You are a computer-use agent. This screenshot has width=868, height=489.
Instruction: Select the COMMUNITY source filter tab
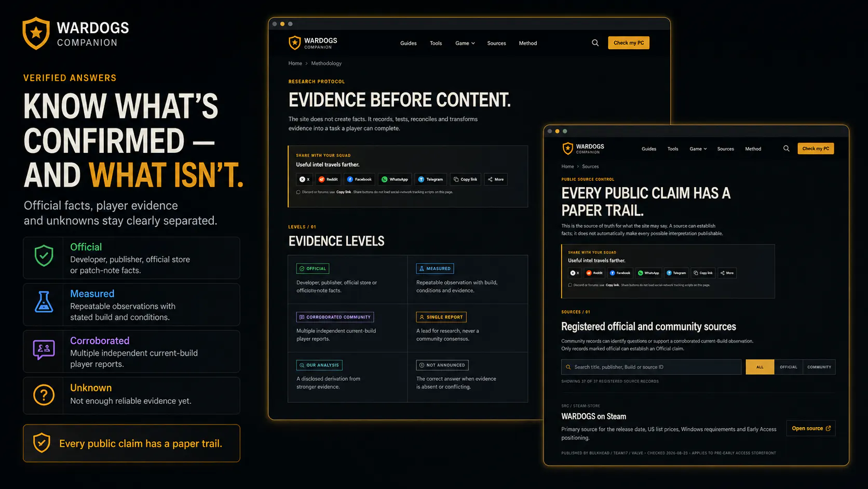pyautogui.click(x=819, y=367)
